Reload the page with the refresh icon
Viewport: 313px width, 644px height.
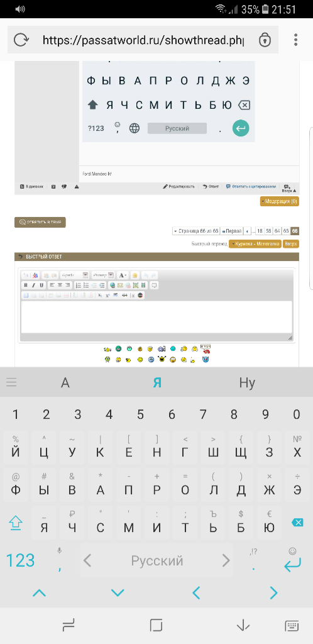21,40
